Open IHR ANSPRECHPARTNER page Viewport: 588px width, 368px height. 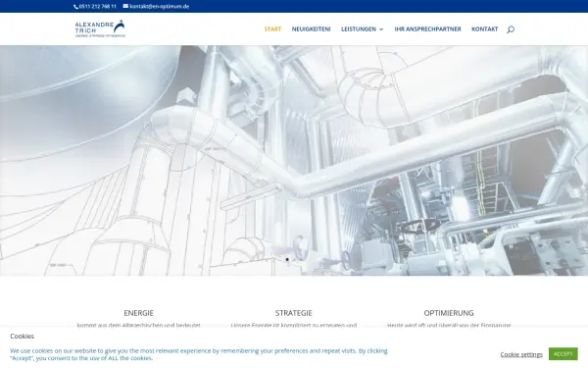pos(427,28)
